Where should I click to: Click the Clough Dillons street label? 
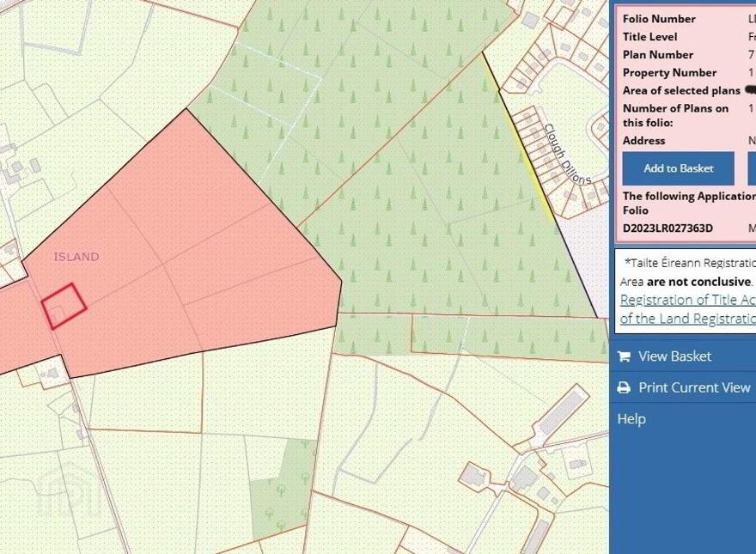(568, 154)
